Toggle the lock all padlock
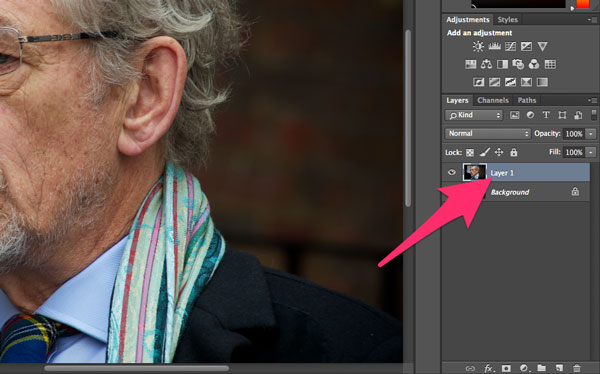Image resolution: width=600 pixels, height=374 pixels. 514,152
